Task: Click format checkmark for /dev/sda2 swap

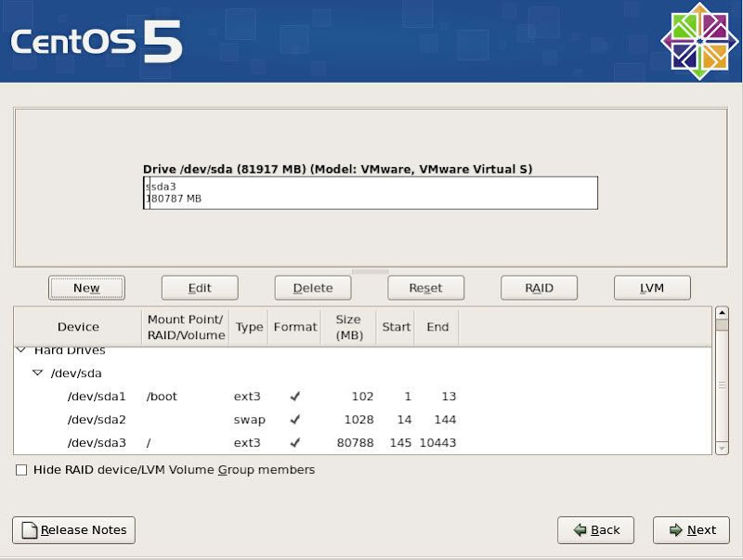Action: pos(295,420)
